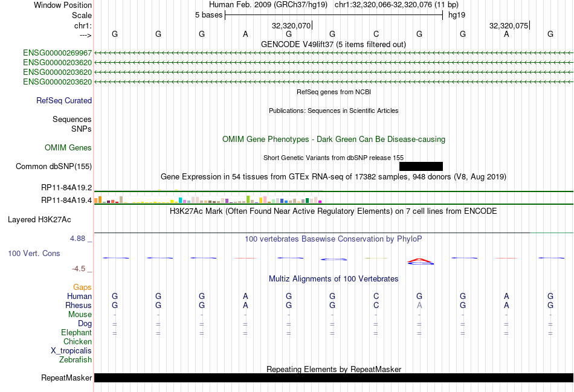
Task: Open the ENSG00000269967 gene label
Action: coord(57,53)
